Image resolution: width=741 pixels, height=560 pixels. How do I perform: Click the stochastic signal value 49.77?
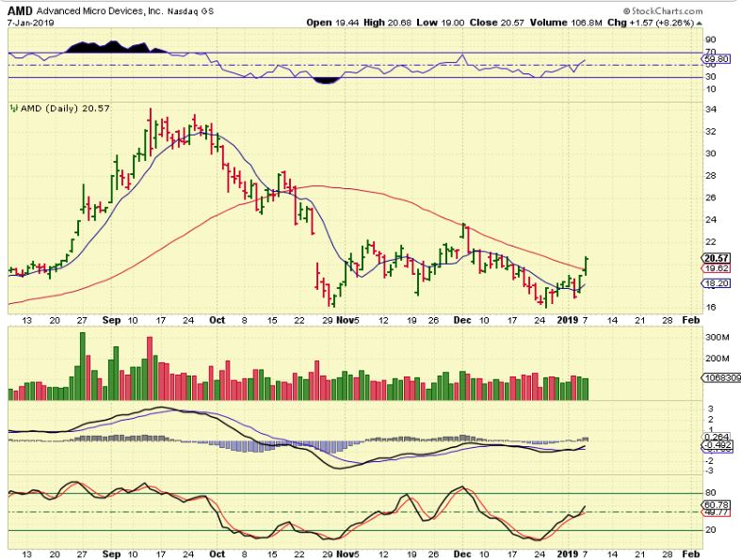point(717,512)
